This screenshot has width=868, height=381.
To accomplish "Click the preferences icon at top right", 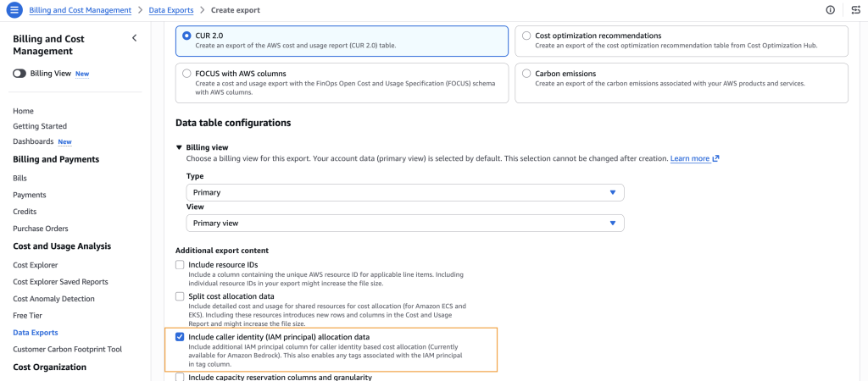I will (x=855, y=10).
